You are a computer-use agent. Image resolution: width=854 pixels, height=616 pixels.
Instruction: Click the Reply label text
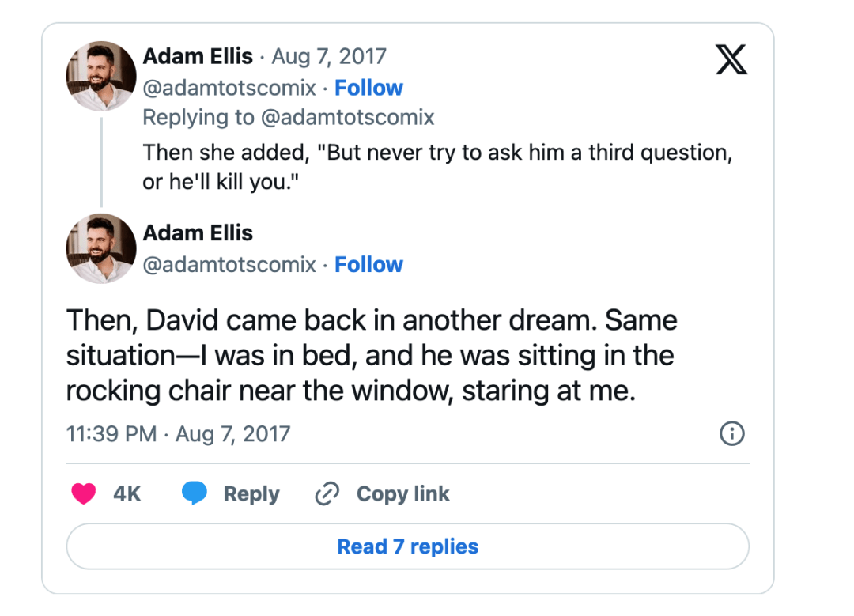(x=251, y=494)
